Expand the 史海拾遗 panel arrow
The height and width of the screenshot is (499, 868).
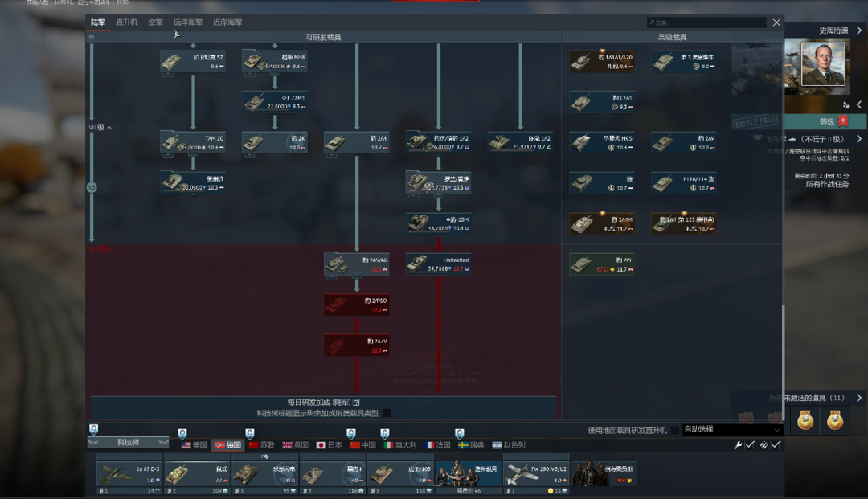coord(859,31)
